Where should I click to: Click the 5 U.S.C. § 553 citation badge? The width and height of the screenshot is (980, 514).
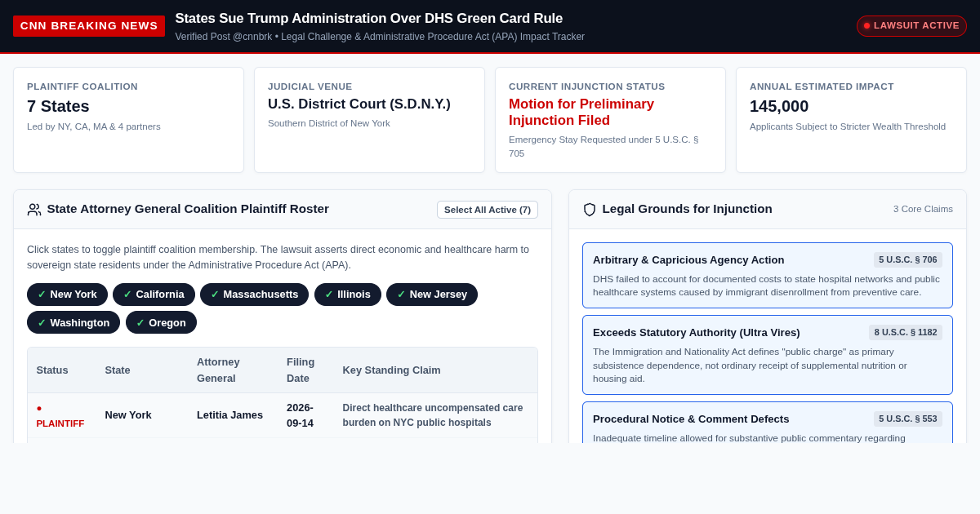[908, 419]
